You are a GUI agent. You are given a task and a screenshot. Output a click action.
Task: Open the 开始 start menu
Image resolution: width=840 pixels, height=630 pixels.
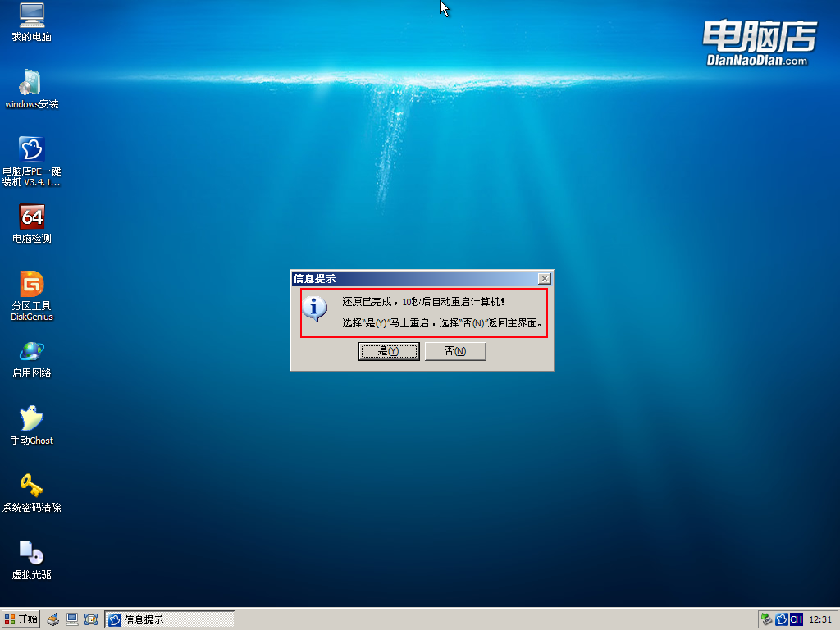click(x=21, y=619)
